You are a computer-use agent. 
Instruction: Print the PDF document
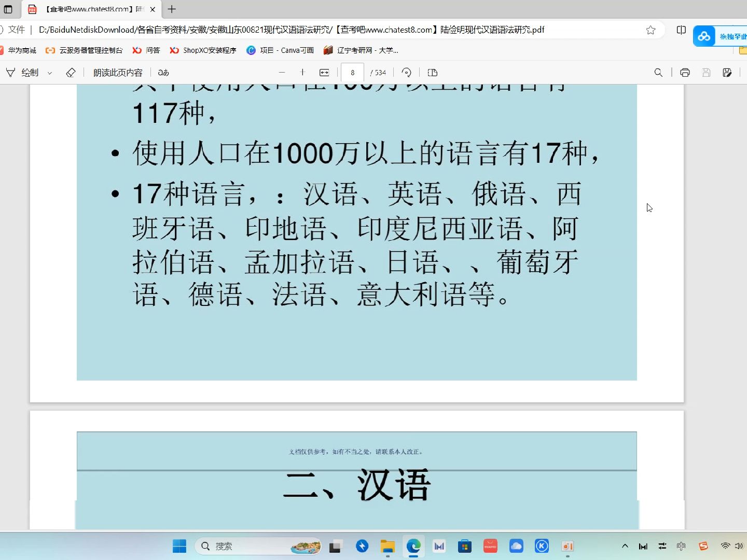click(685, 73)
